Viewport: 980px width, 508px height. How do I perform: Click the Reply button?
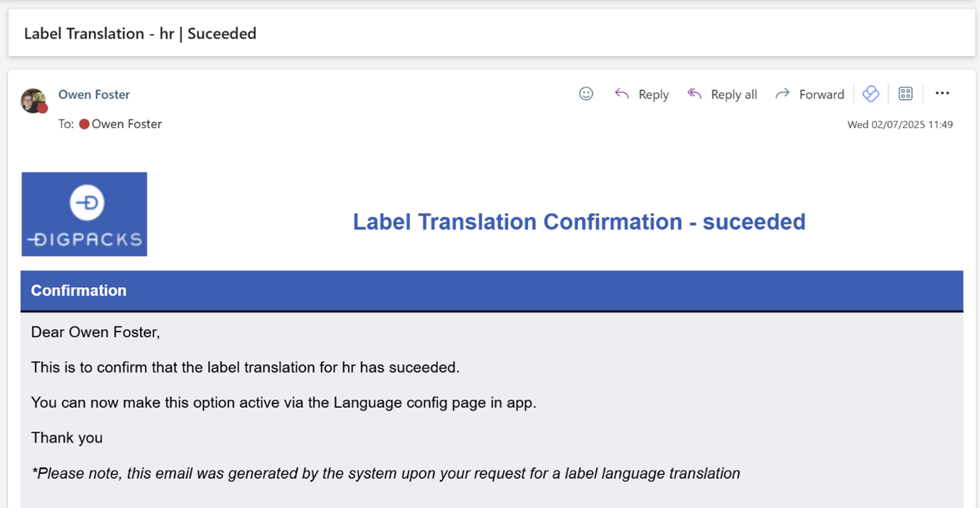point(642,94)
